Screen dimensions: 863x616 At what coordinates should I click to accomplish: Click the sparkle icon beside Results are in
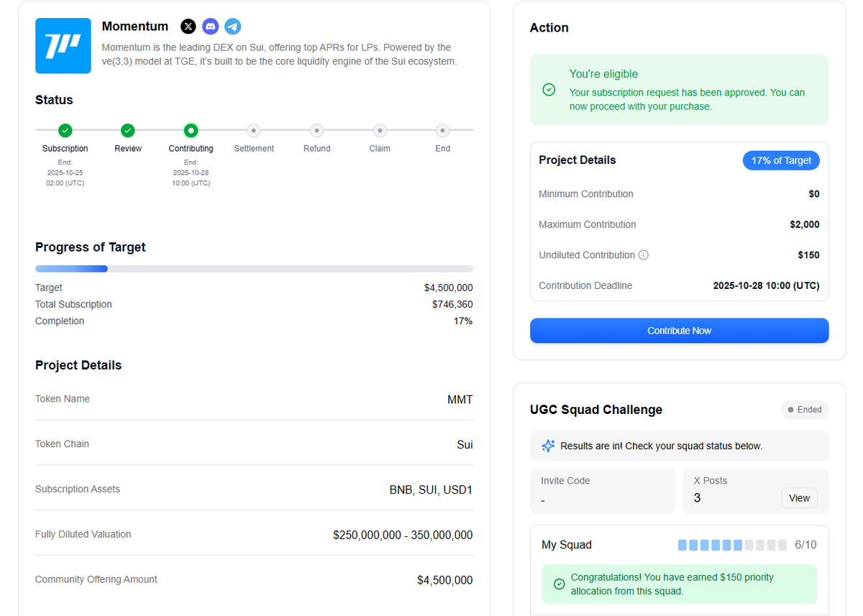click(548, 446)
